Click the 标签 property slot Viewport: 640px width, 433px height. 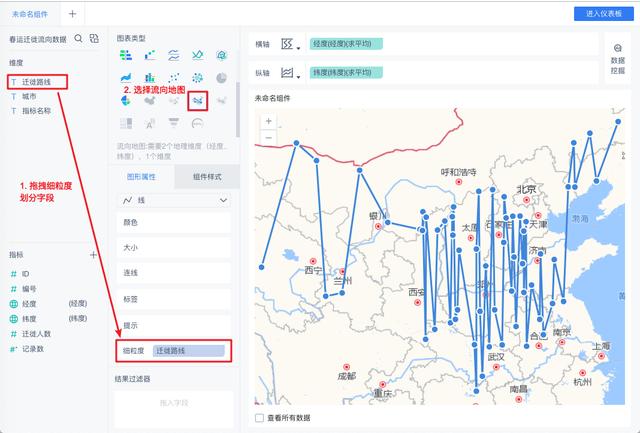(174, 299)
